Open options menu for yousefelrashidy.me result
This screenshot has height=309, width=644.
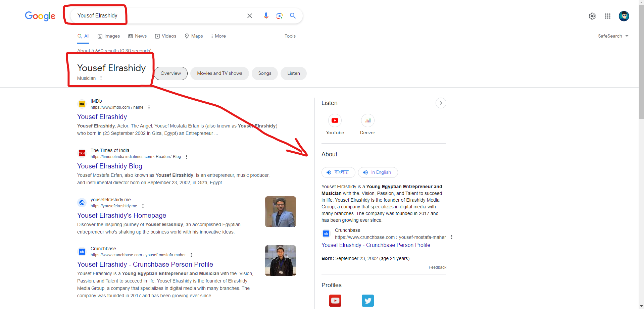pyautogui.click(x=143, y=206)
